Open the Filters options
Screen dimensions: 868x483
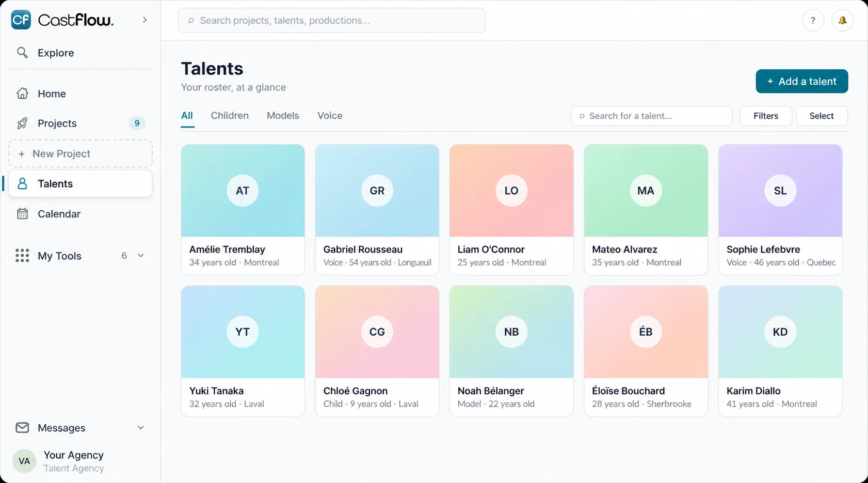pos(766,116)
